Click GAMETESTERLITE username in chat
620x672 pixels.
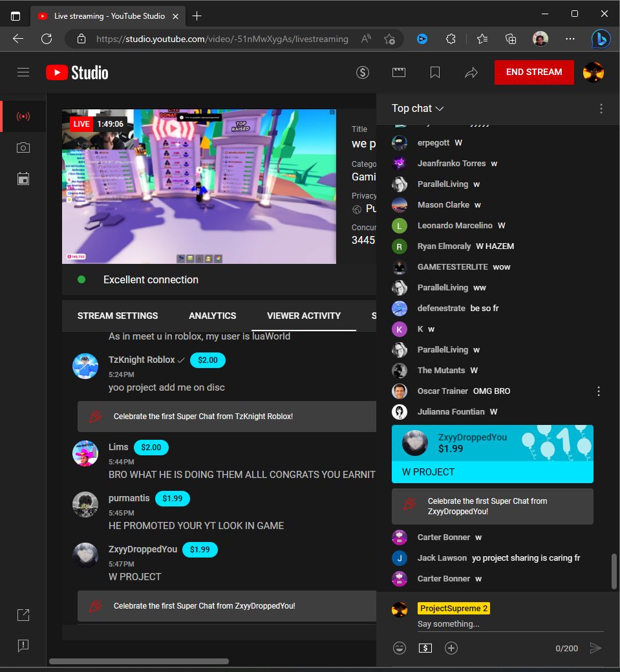(x=453, y=267)
